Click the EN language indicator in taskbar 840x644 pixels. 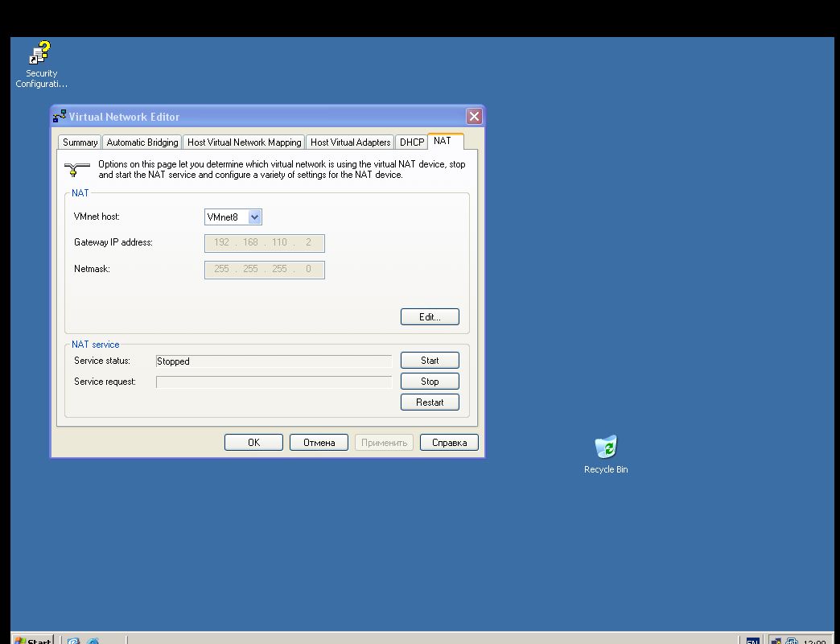point(752,640)
